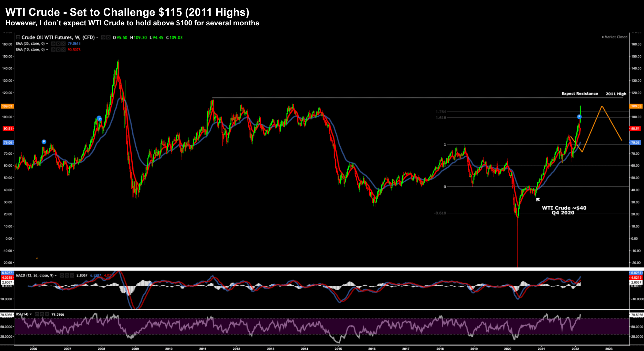Image resolution: width=644 pixels, height=351 pixels.
Task: Expand Crude Oil WTI Futures symbol dropdown arrow
Action: [x=97, y=37]
